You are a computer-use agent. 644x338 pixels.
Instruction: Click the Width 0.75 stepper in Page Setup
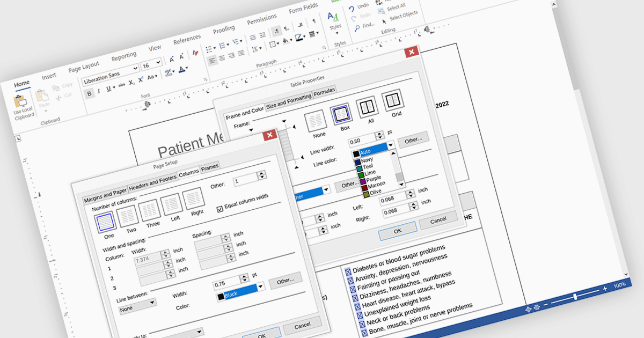coord(244,279)
